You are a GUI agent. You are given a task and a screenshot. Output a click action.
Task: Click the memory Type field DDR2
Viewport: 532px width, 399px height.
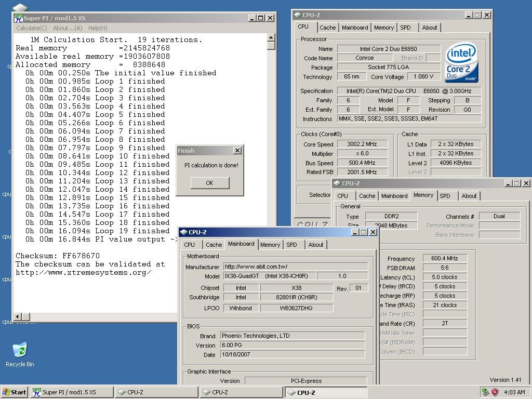[391, 216]
